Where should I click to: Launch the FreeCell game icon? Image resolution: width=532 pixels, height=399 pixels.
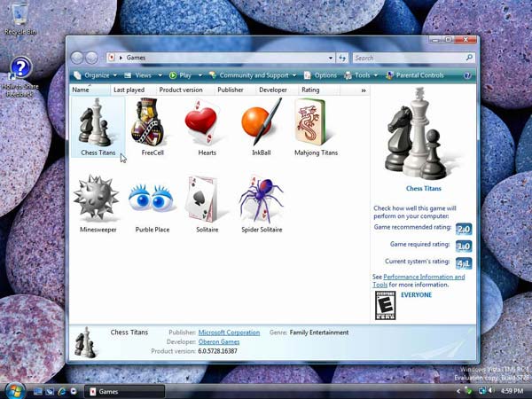pyautogui.click(x=152, y=124)
